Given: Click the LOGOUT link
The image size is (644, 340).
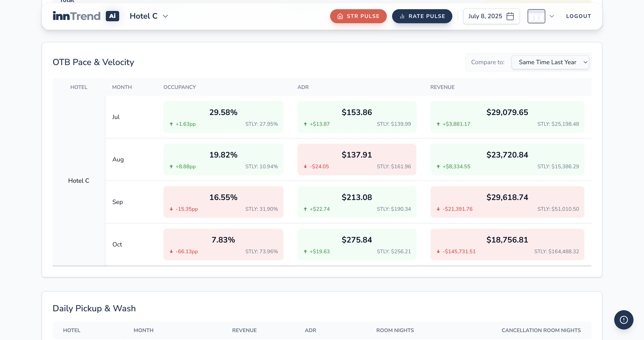Looking at the screenshot, I should click(579, 16).
